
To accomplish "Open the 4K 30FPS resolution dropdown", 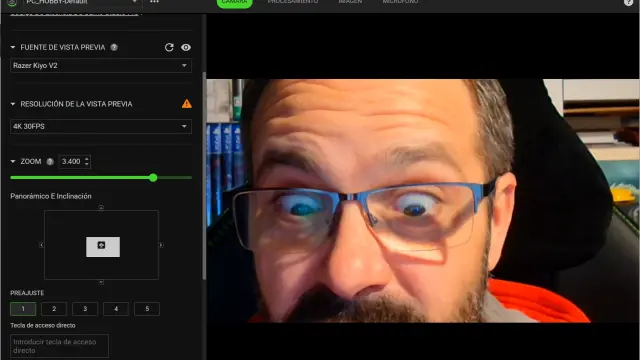I will tap(101, 126).
